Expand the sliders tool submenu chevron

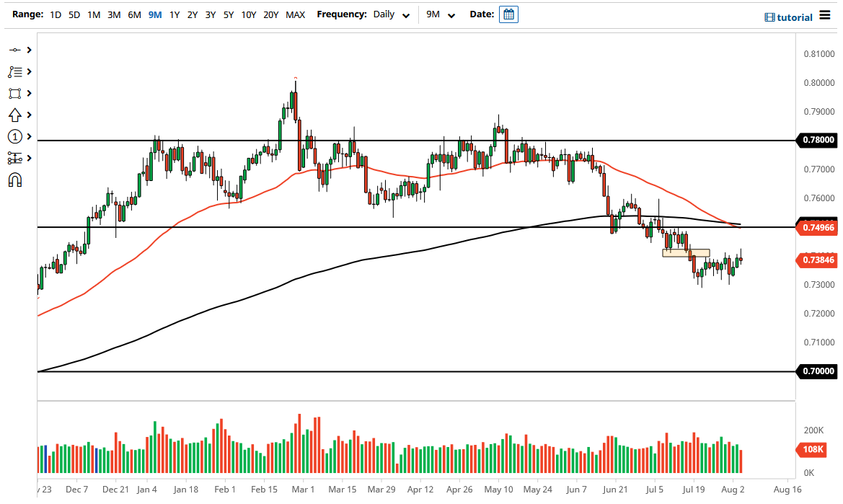tap(29, 158)
